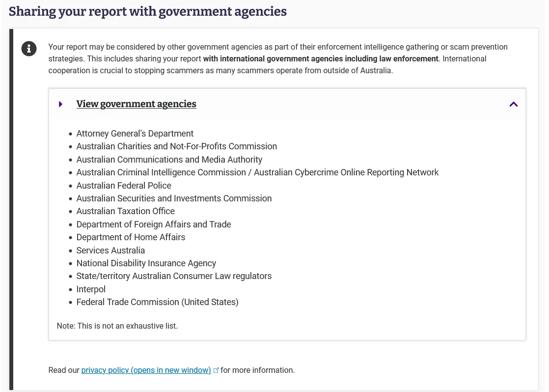Click Department of Foreign Affairs and Trade
Viewport: 549px width, 392px height.
[x=153, y=224]
